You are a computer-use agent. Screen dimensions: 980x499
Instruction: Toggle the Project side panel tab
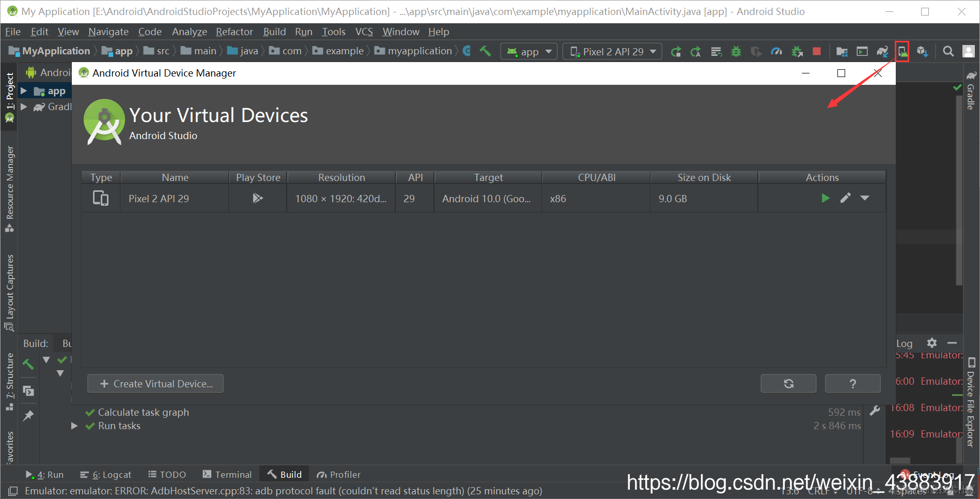click(x=9, y=97)
